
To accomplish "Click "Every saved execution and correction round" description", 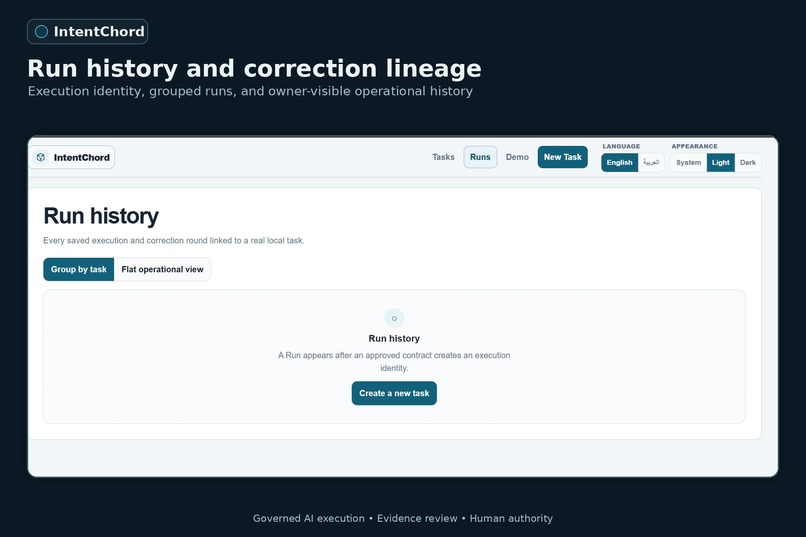I will pos(174,240).
